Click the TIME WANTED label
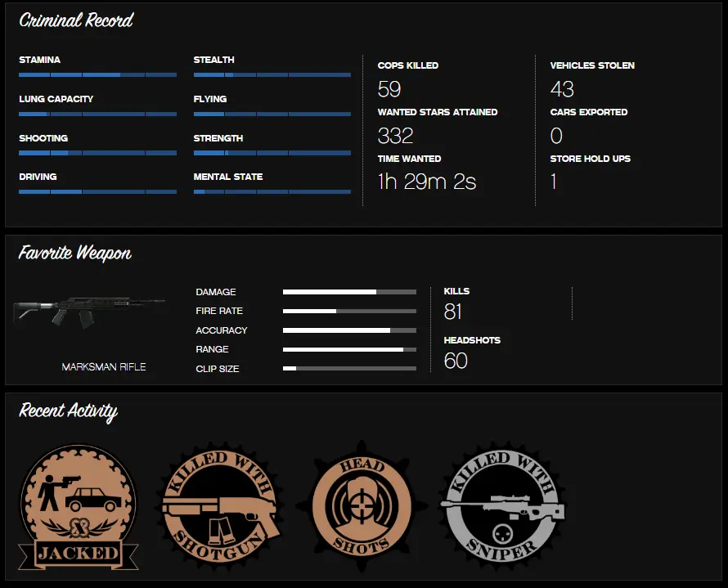The width and height of the screenshot is (728, 588). (410, 159)
